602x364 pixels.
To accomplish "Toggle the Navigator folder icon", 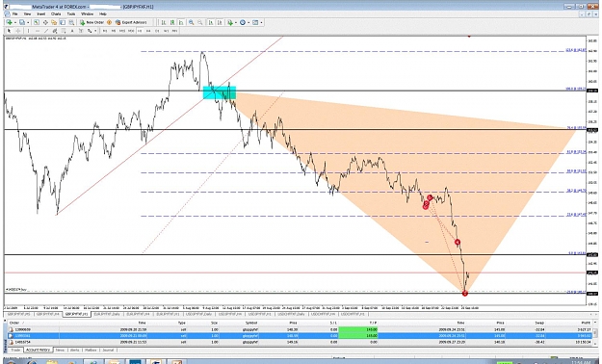I will click(54, 23).
